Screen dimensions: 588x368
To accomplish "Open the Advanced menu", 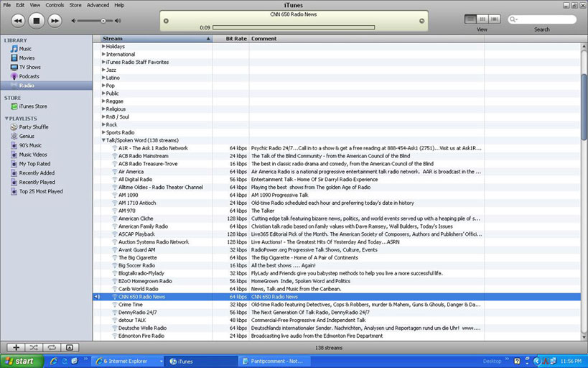I will pos(98,5).
